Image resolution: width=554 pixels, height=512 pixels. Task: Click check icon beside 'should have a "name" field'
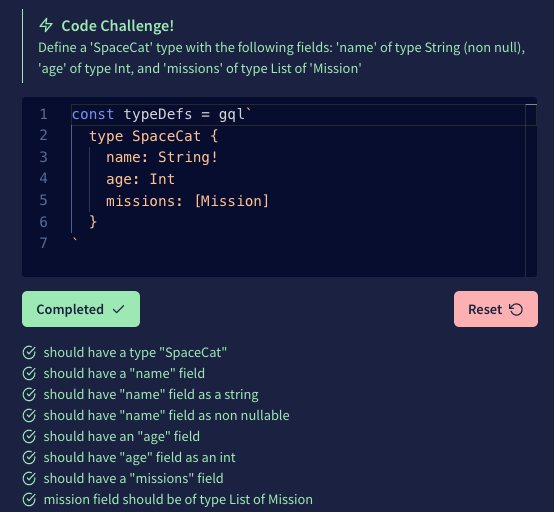pyautogui.click(x=29, y=373)
